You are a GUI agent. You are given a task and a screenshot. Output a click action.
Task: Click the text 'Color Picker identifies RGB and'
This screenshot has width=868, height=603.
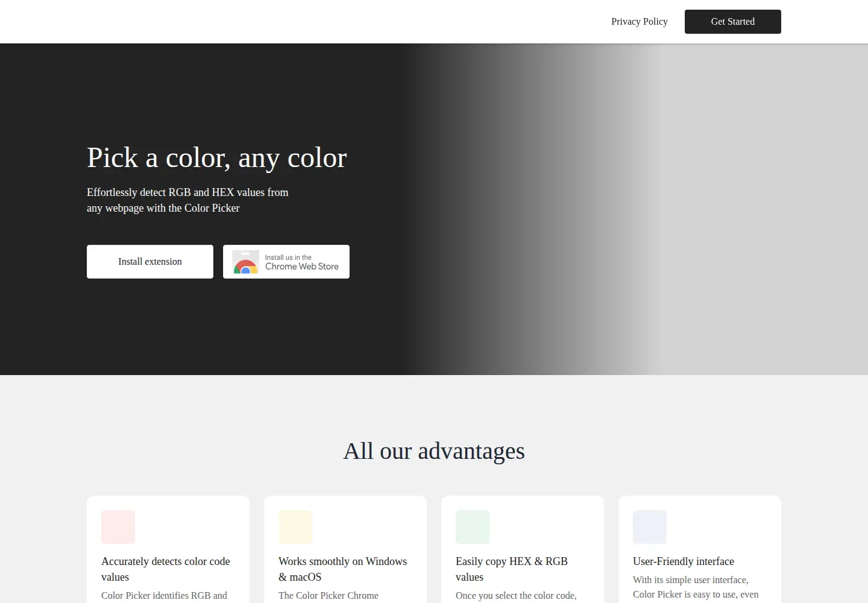(164, 596)
